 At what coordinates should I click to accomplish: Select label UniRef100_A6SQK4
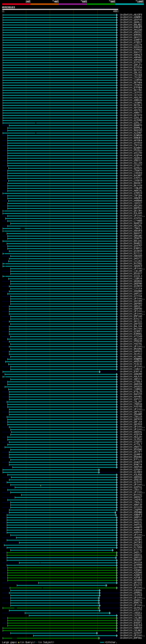[131, 140]
